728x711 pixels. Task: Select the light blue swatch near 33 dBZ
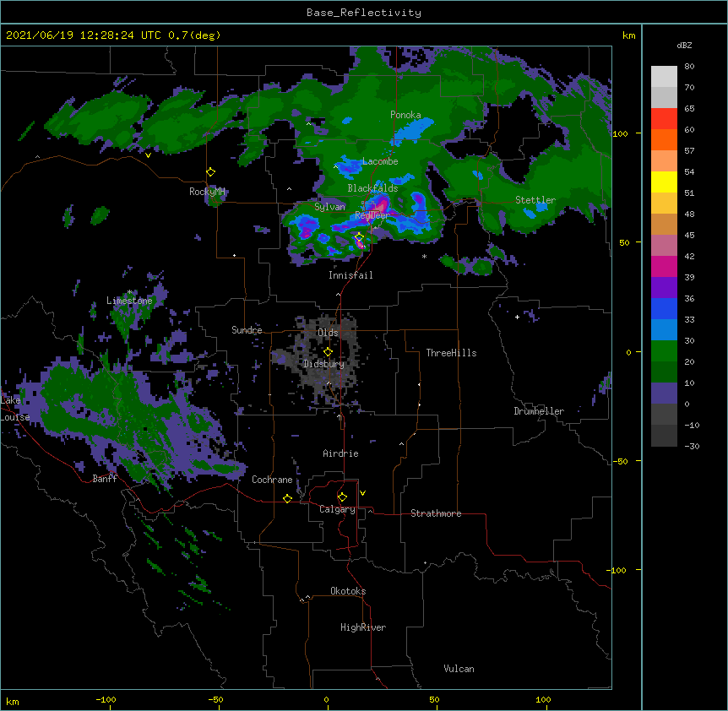[664, 329]
